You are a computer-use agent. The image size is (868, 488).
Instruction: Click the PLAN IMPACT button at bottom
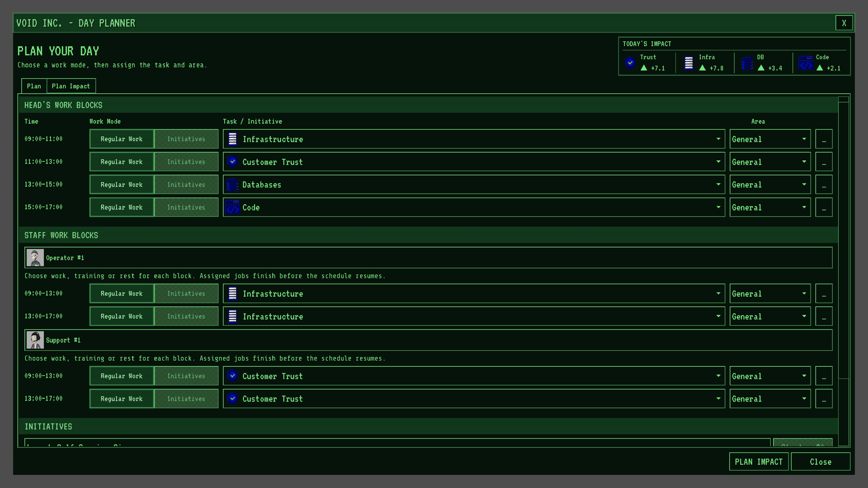click(759, 462)
